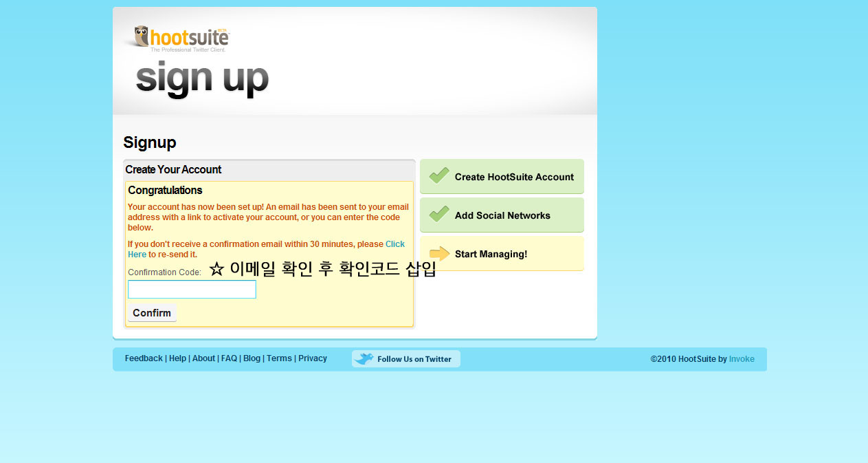Click the Create Your Account panel title
This screenshot has width=868, height=463.
173,170
